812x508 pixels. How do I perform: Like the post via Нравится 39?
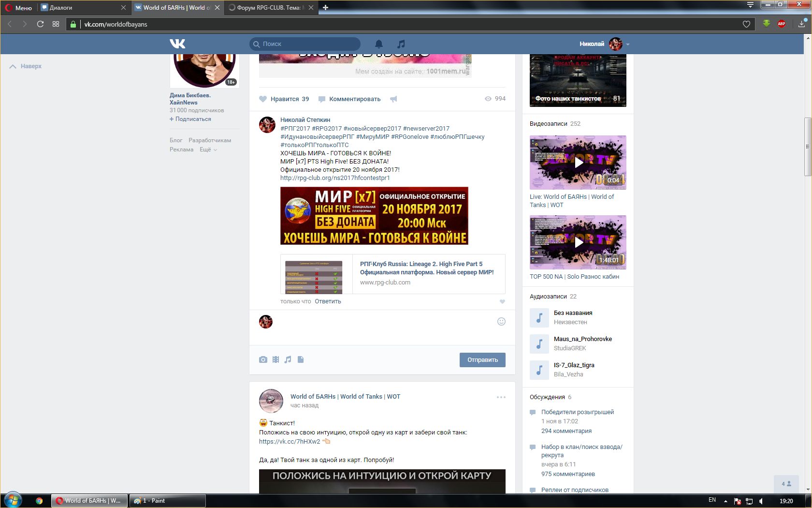tap(284, 99)
